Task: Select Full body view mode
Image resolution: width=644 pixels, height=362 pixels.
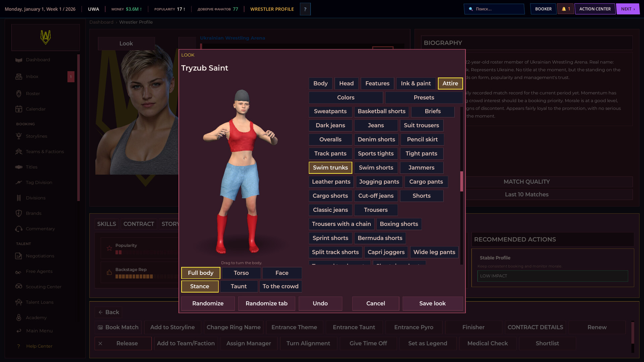Action: pos(201,273)
